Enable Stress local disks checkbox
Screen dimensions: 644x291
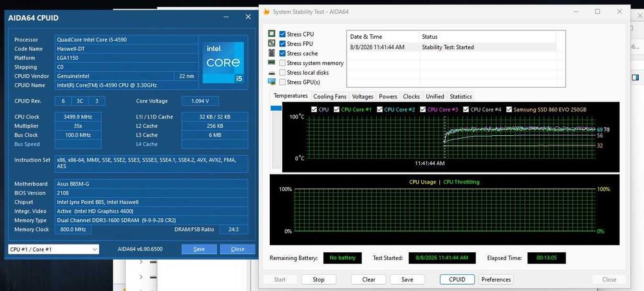click(282, 73)
